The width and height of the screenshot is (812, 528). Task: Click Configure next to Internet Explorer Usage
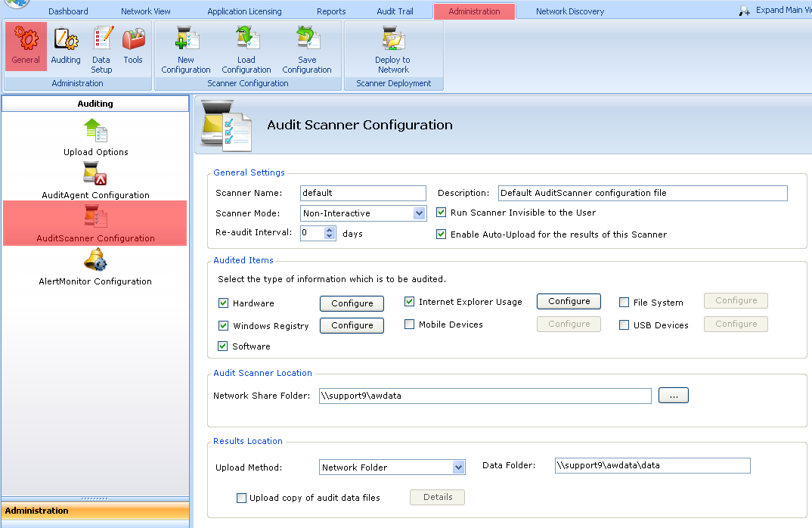(x=569, y=301)
